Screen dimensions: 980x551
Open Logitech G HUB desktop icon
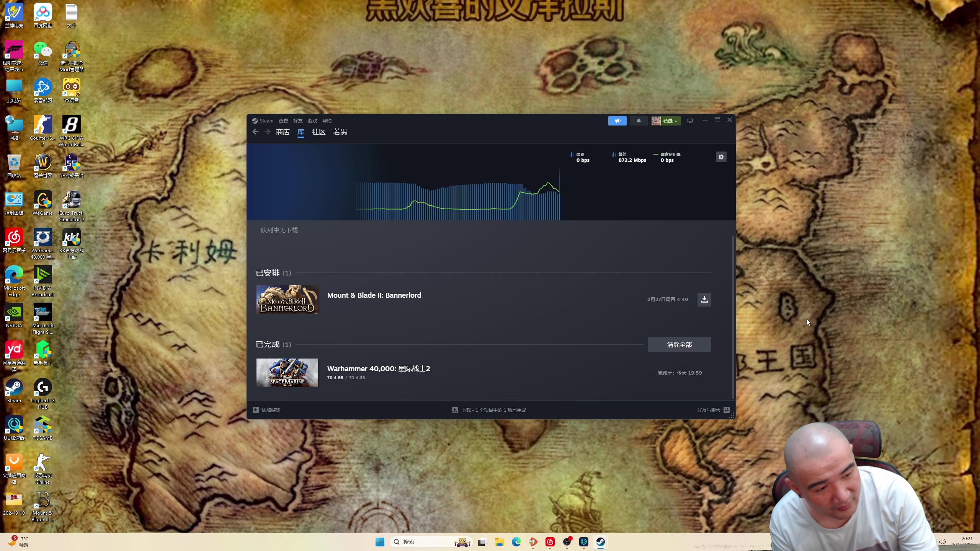pos(43,393)
